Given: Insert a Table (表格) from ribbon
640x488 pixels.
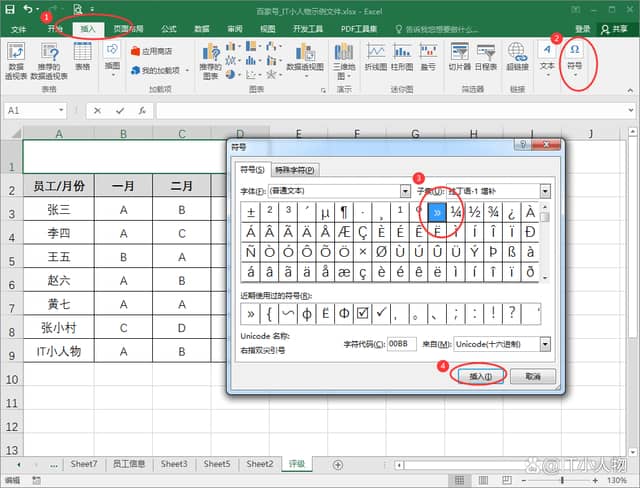Looking at the screenshot, I should 82,57.
